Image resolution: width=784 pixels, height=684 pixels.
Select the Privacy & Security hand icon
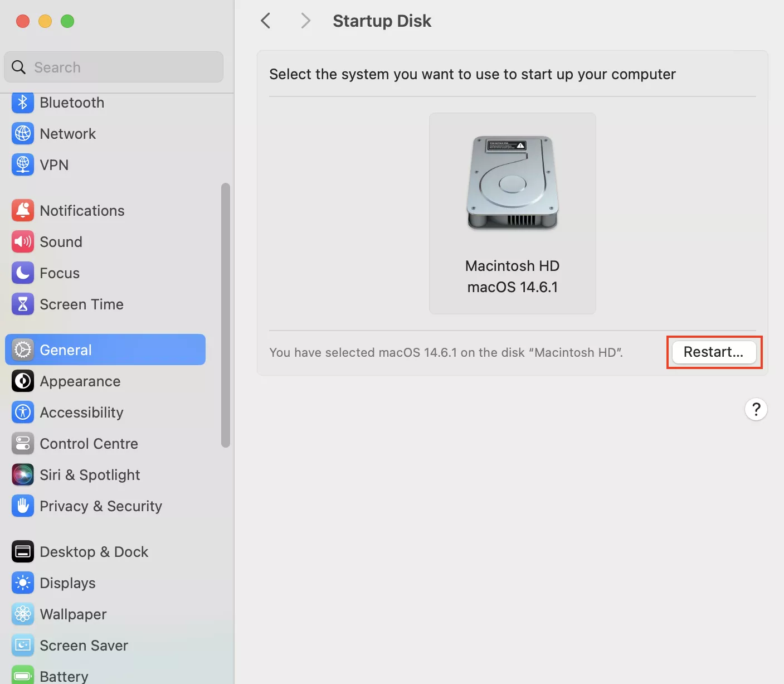pyautogui.click(x=22, y=506)
